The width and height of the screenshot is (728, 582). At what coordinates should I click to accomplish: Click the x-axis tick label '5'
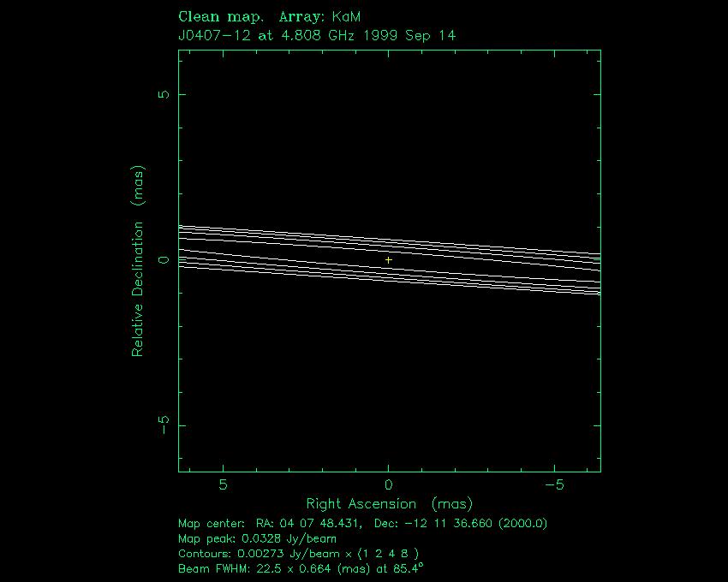click(x=223, y=485)
